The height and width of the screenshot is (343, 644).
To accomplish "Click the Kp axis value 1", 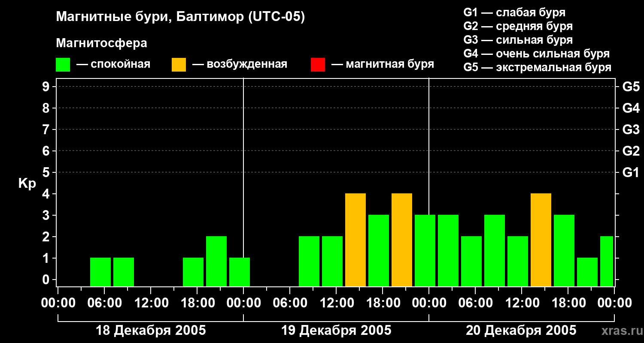I will 47,258.
